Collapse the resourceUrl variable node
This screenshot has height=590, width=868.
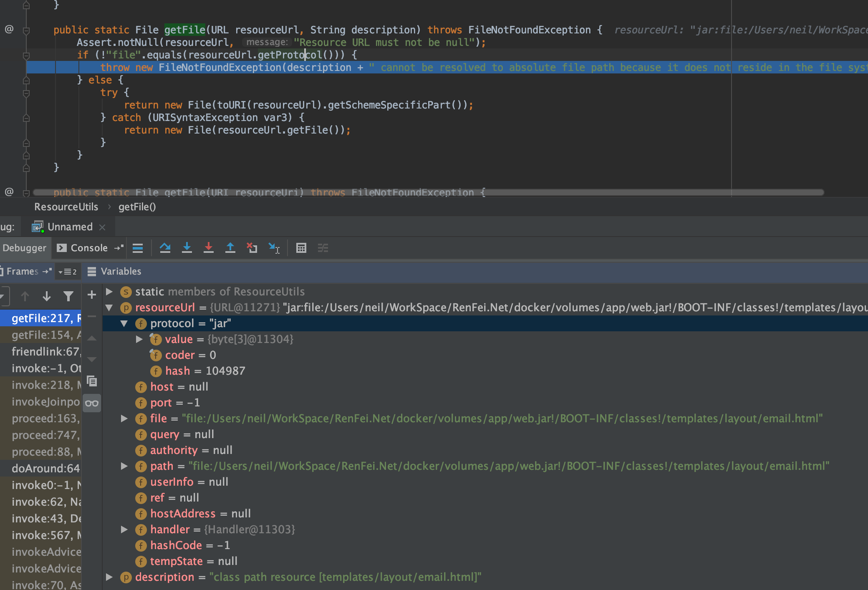tap(109, 308)
